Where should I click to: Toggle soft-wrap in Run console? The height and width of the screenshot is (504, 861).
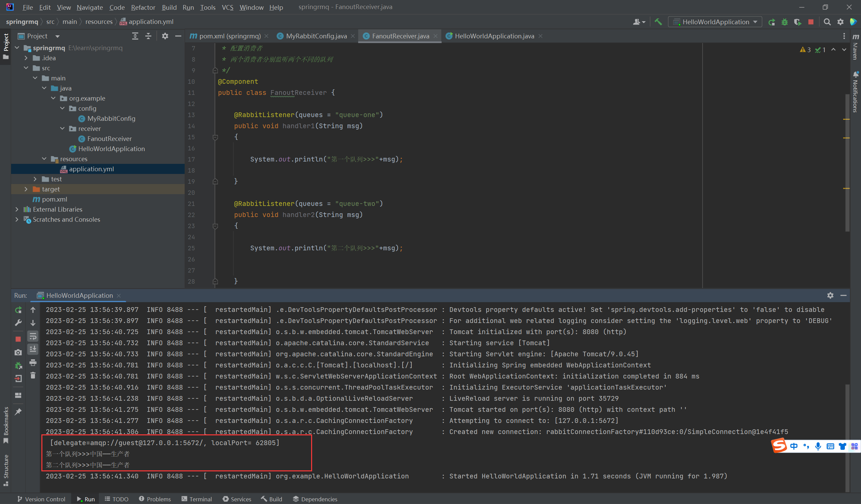tap(33, 336)
